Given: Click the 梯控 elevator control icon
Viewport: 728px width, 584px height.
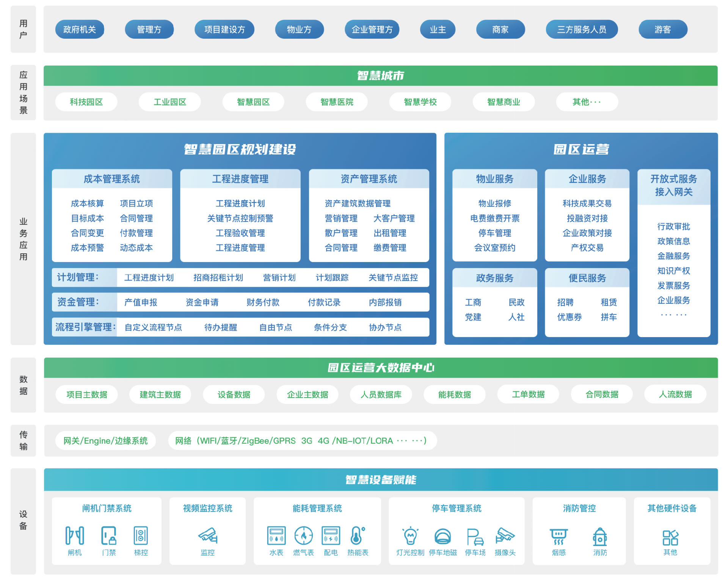Looking at the screenshot, I should pyautogui.click(x=141, y=535).
